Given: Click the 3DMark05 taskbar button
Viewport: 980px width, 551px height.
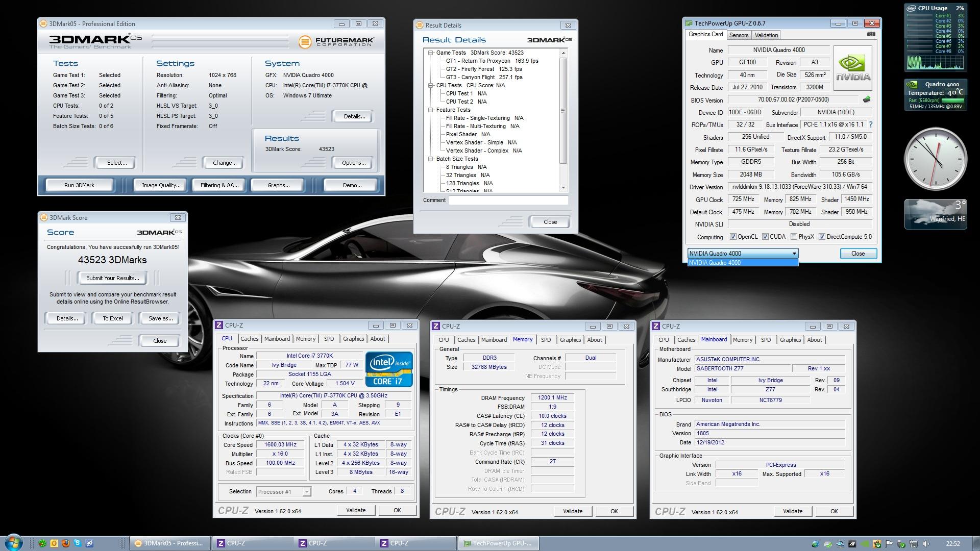Looking at the screenshot, I should coord(170,543).
